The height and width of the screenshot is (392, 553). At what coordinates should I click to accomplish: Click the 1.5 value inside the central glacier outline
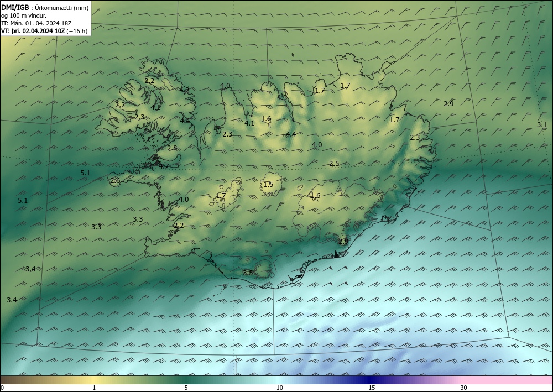[268, 184]
